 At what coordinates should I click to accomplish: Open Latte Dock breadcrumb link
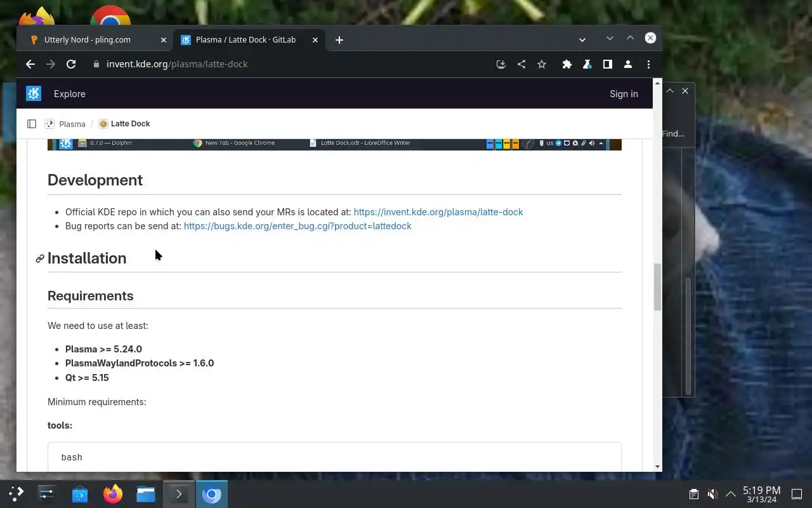click(x=130, y=124)
